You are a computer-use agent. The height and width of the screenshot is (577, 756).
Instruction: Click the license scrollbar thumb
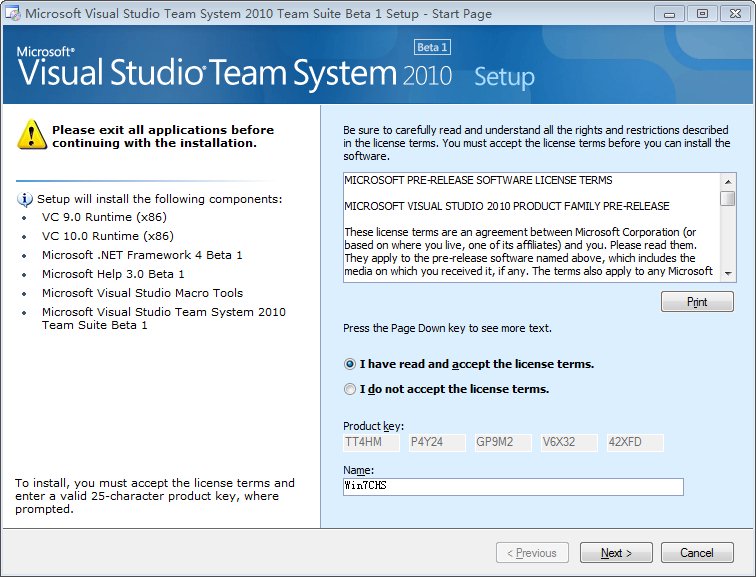pos(728,198)
